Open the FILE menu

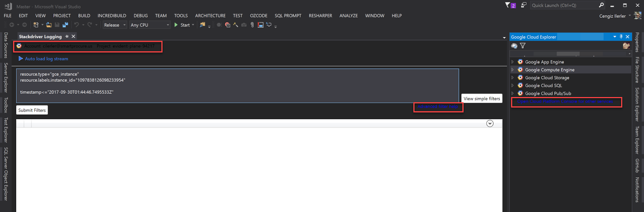tap(8, 16)
